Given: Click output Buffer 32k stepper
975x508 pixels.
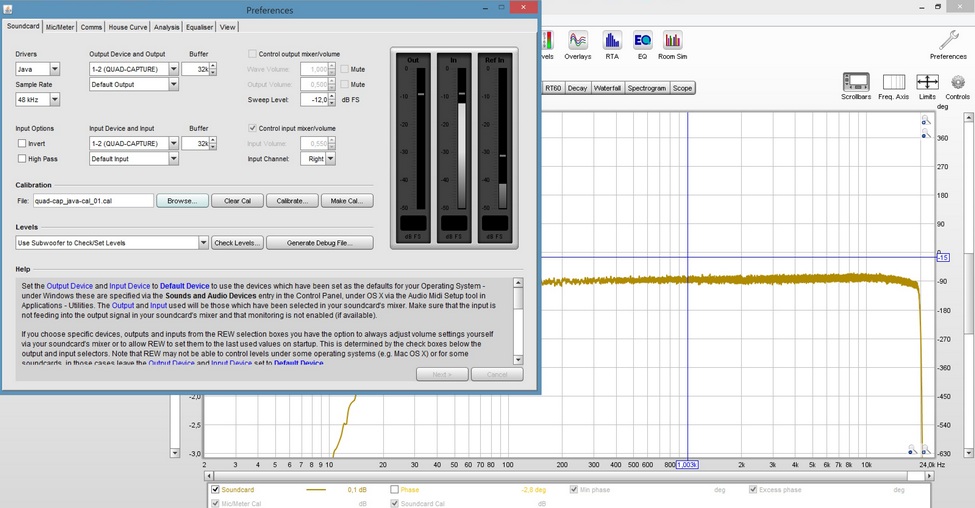Looking at the screenshot, I should (213, 69).
